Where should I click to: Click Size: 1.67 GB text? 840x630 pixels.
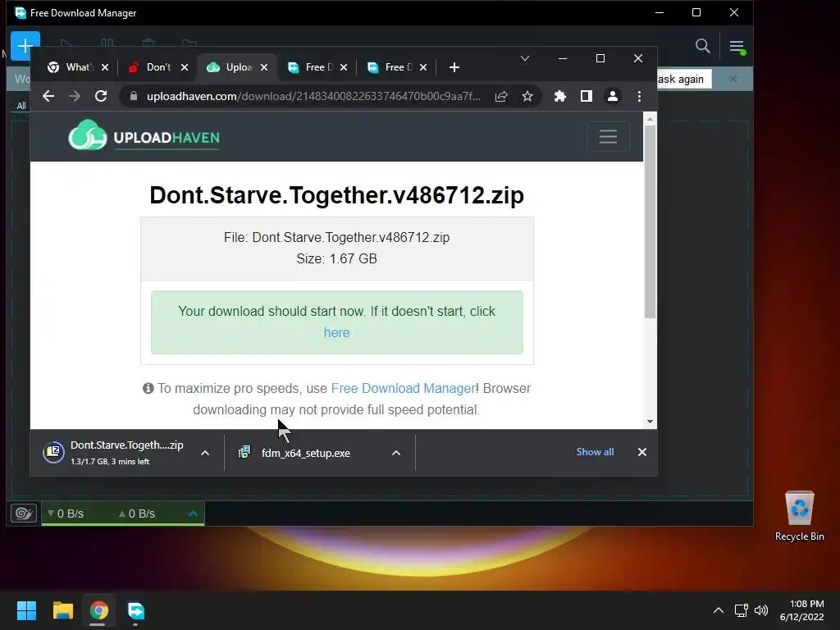(336, 258)
